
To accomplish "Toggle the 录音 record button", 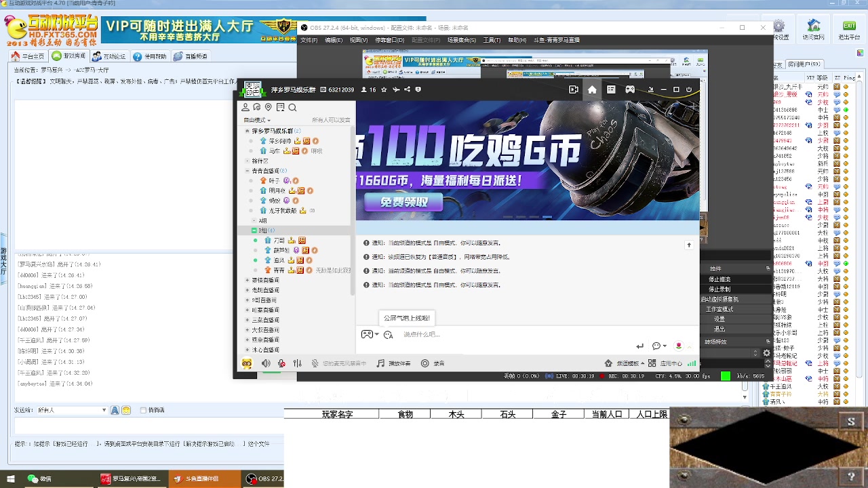I will [433, 363].
